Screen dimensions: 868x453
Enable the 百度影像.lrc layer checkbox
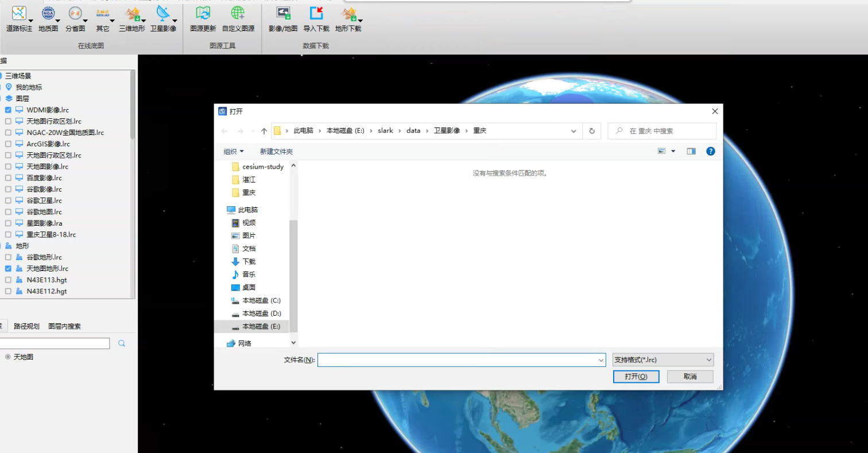point(8,178)
